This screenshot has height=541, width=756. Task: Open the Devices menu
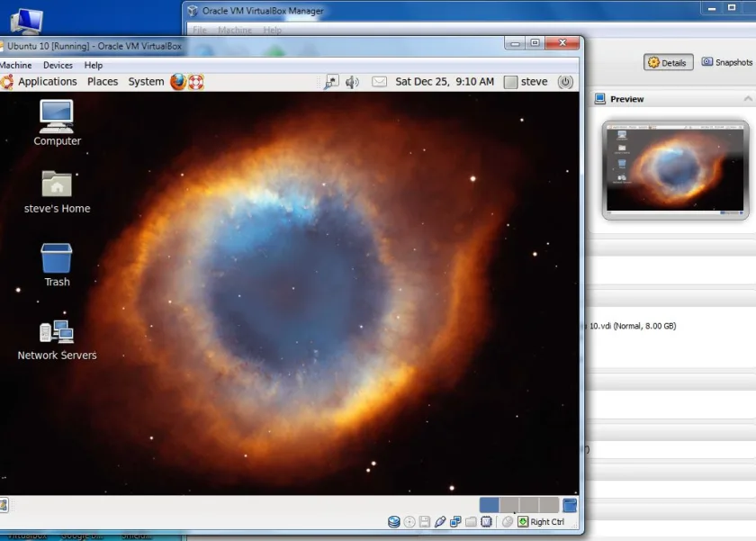point(58,65)
